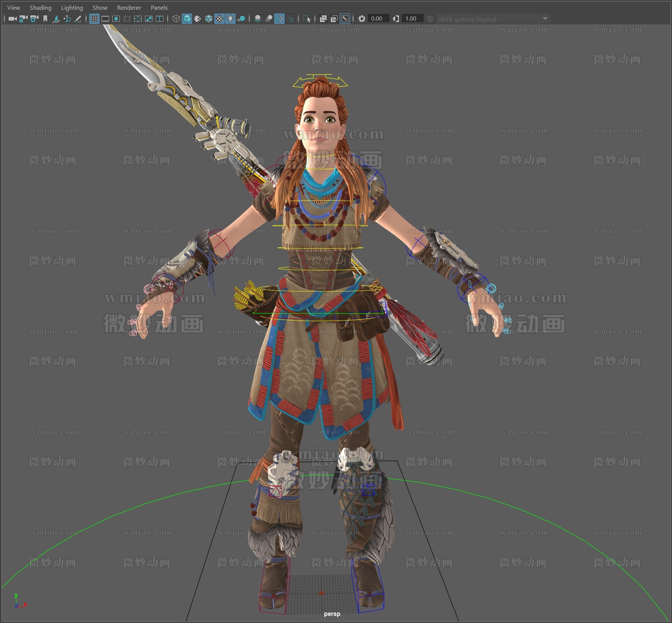Select the isolate select arrow icon

coord(307,19)
